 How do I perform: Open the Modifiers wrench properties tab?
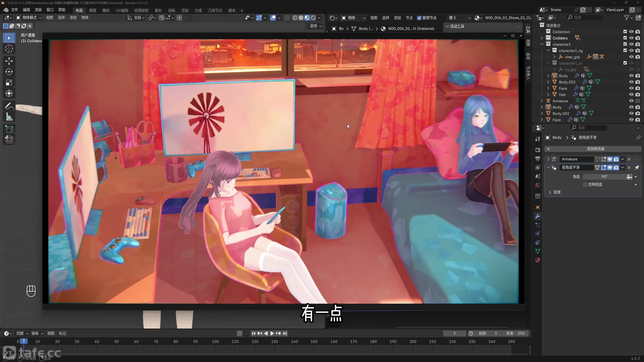coord(538,216)
